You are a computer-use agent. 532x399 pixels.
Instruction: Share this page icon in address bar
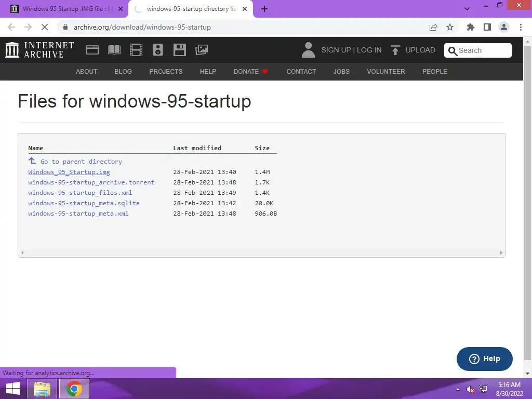click(433, 27)
